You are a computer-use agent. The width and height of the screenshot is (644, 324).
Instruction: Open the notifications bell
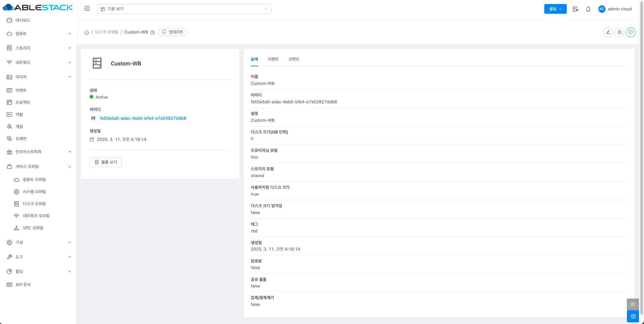(588, 9)
